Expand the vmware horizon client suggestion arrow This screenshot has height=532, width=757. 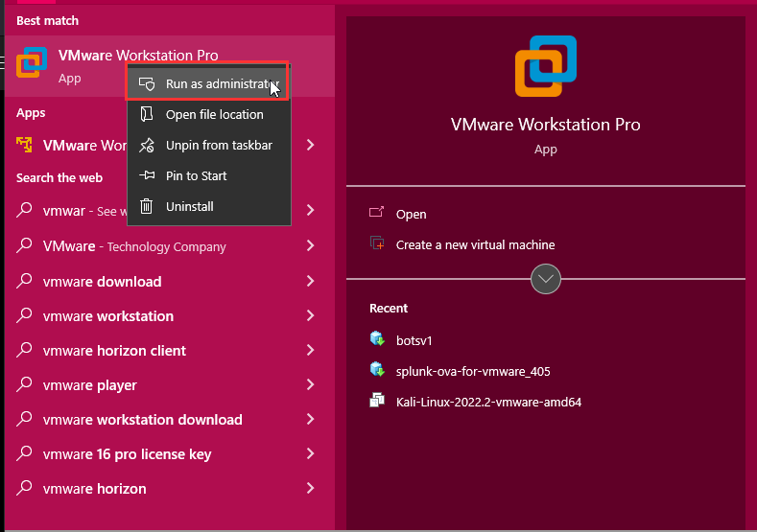point(311,350)
